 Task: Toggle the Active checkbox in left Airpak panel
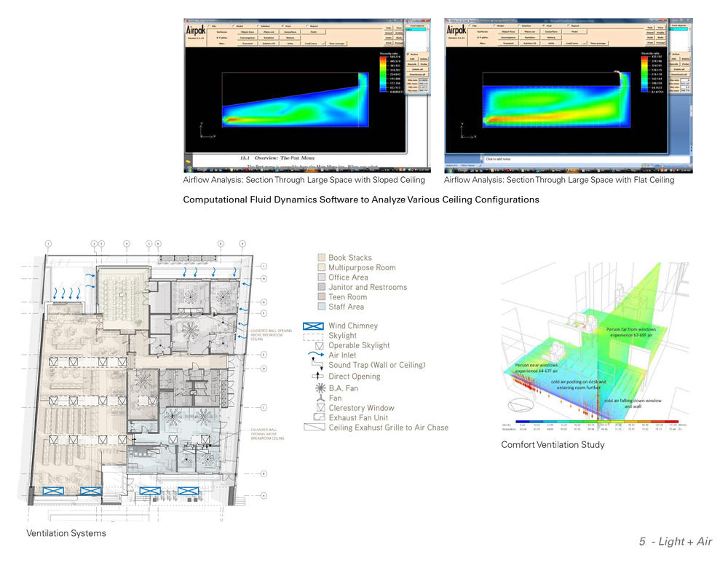point(408,54)
